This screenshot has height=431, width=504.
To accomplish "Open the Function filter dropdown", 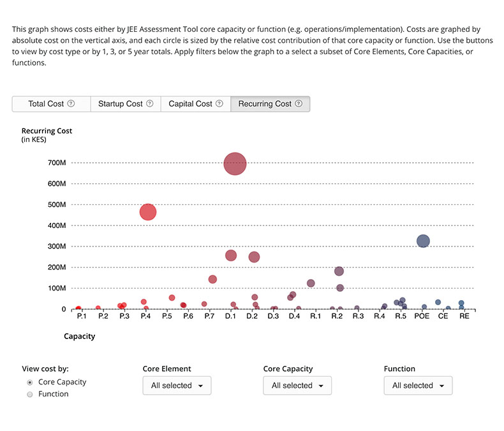I will point(418,385).
